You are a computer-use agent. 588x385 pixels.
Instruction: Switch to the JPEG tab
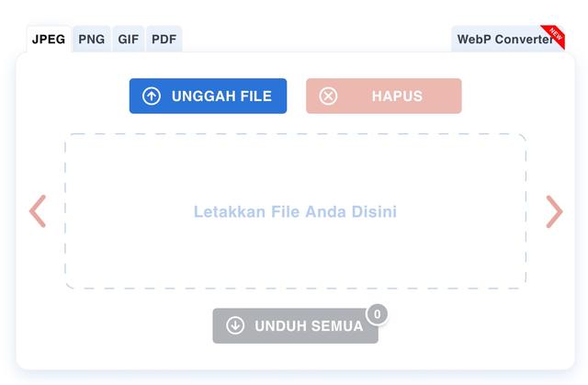click(49, 39)
